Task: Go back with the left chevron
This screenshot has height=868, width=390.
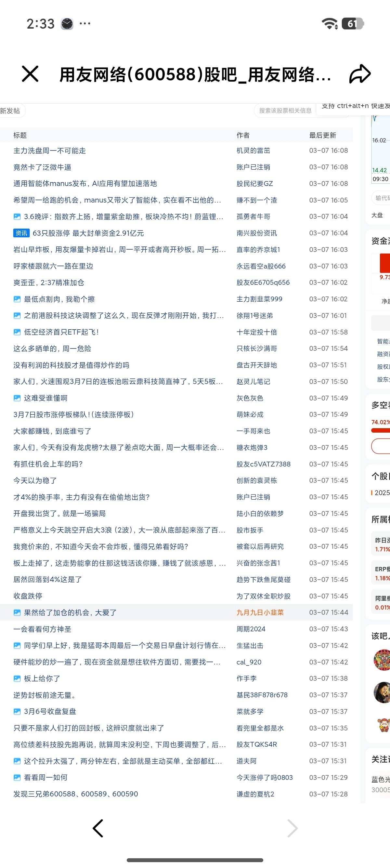Action: tap(98, 828)
